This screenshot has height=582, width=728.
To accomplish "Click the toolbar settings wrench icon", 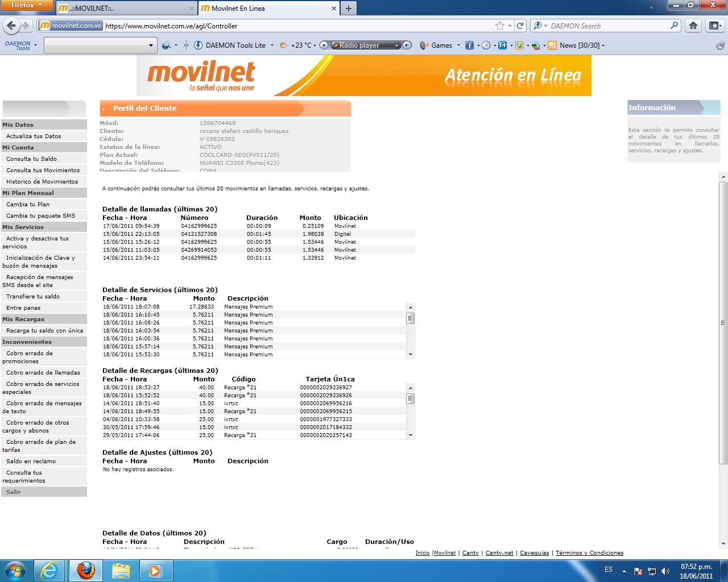I will pos(720,45).
